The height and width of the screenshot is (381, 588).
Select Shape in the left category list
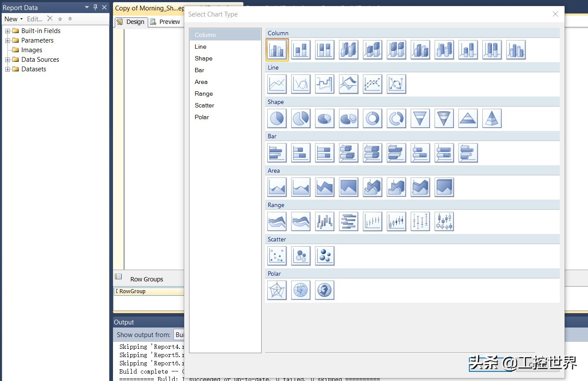225,58
